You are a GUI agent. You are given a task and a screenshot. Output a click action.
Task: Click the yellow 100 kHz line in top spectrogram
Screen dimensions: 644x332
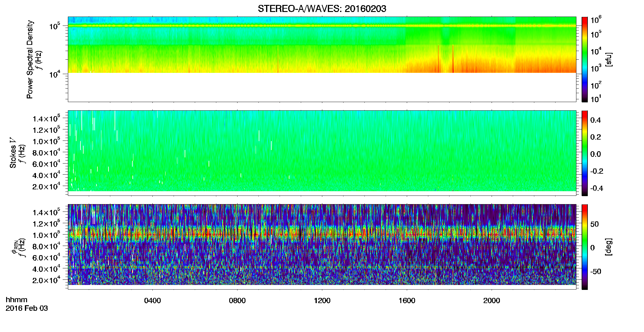pos(322,26)
